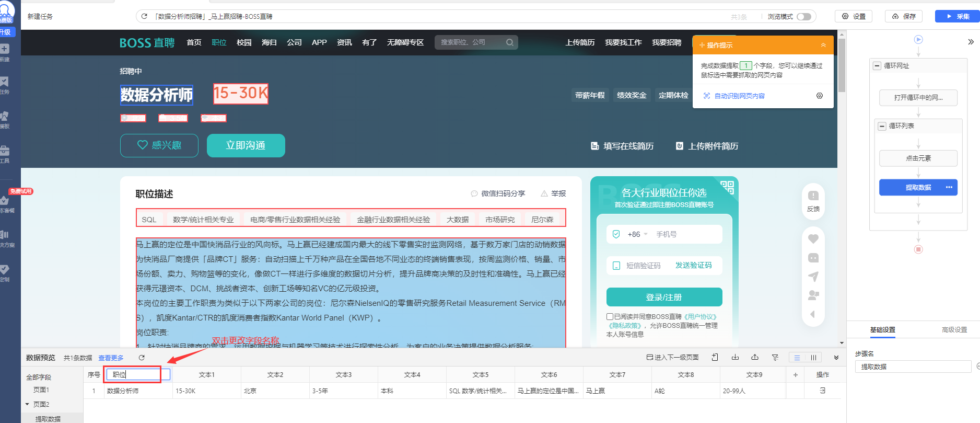Click 发送验证码
The image size is (980, 423).
tap(693, 265)
